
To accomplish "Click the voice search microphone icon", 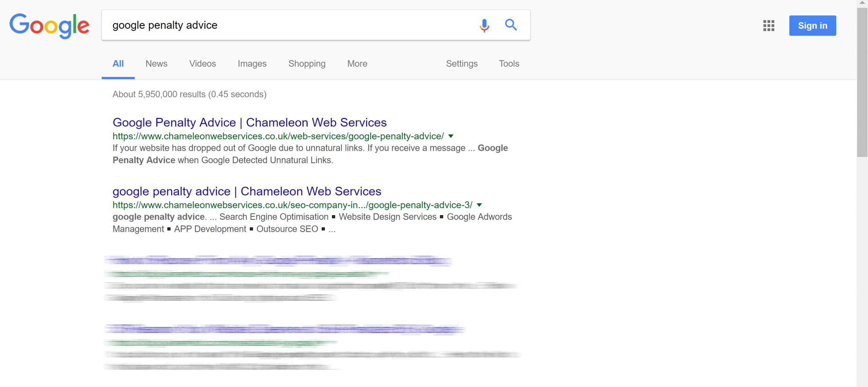I will click(x=484, y=25).
